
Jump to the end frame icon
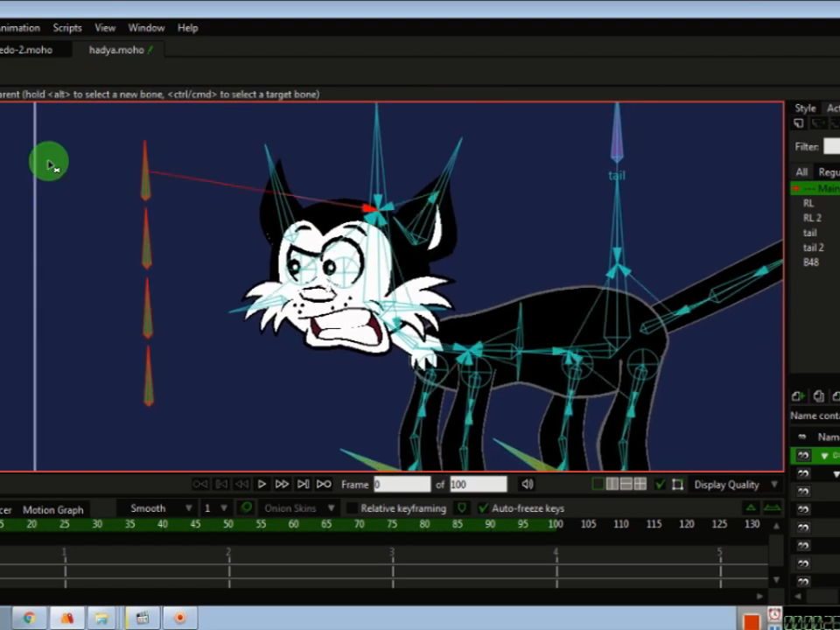(303, 484)
